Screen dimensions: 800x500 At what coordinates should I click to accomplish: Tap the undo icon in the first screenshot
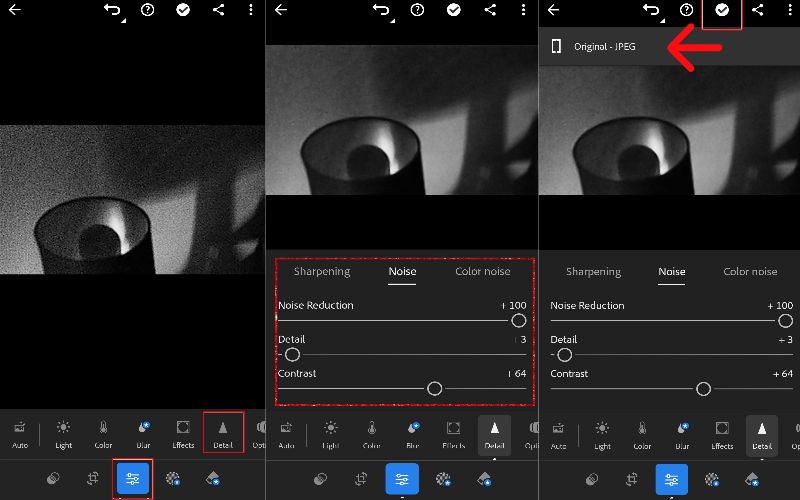[x=113, y=10]
